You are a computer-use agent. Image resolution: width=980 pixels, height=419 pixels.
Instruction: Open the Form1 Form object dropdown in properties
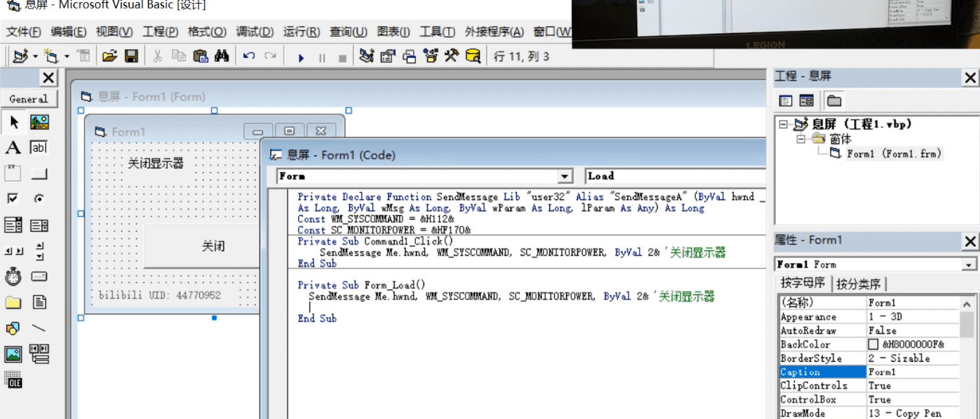click(x=969, y=264)
